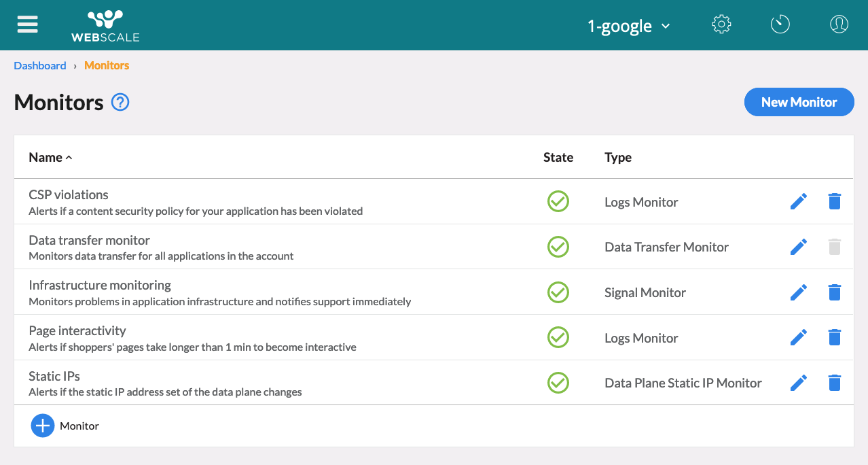
Task: Click the blue plus Monitor icon
Action: [x=43, y=426]
